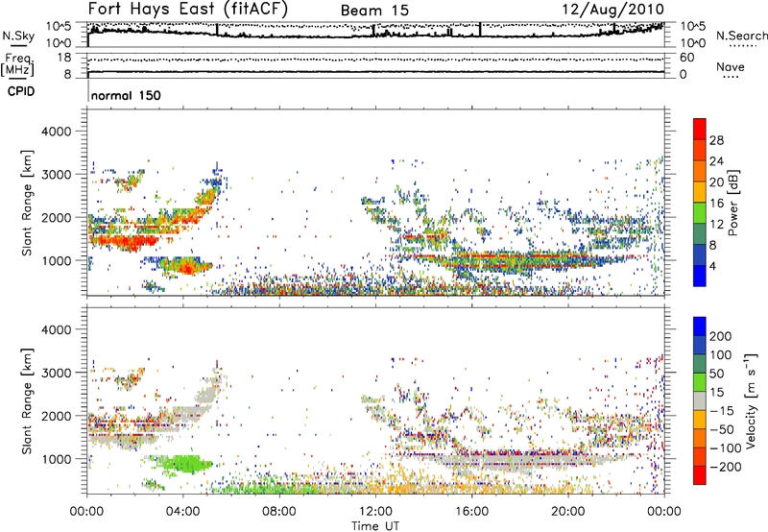The height and width of the screenshot is (532, 768).
Task: Click the '28' value on the power color bar
Action: (716, 140)
